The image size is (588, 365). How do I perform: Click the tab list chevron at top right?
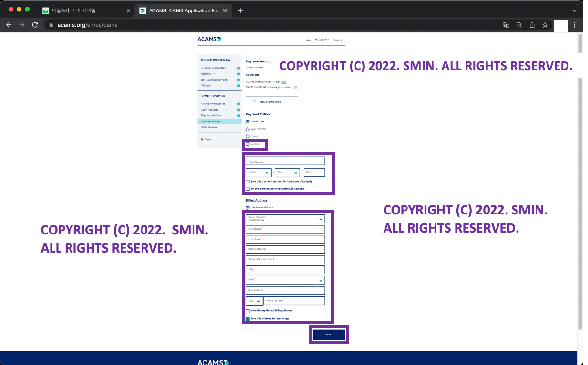tap(574, 10)
